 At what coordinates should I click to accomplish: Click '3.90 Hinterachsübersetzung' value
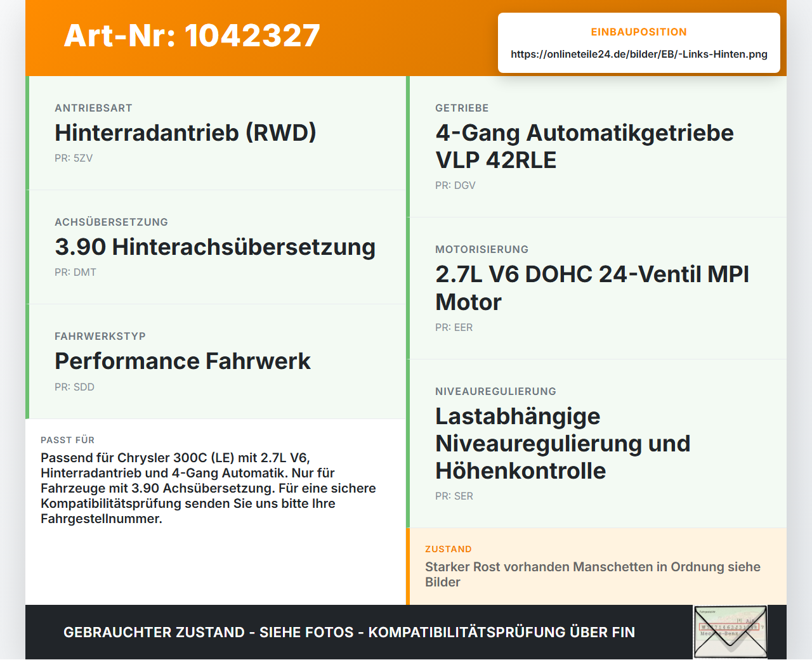(215, 247)
